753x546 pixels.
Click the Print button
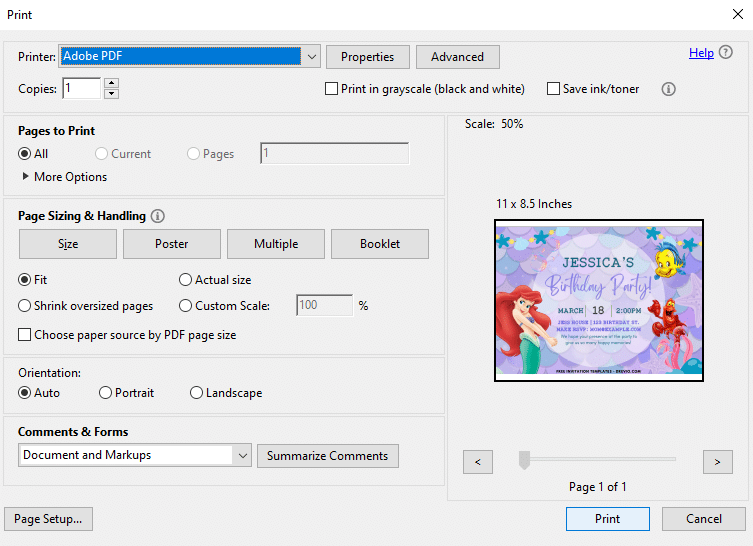(608, 519)
